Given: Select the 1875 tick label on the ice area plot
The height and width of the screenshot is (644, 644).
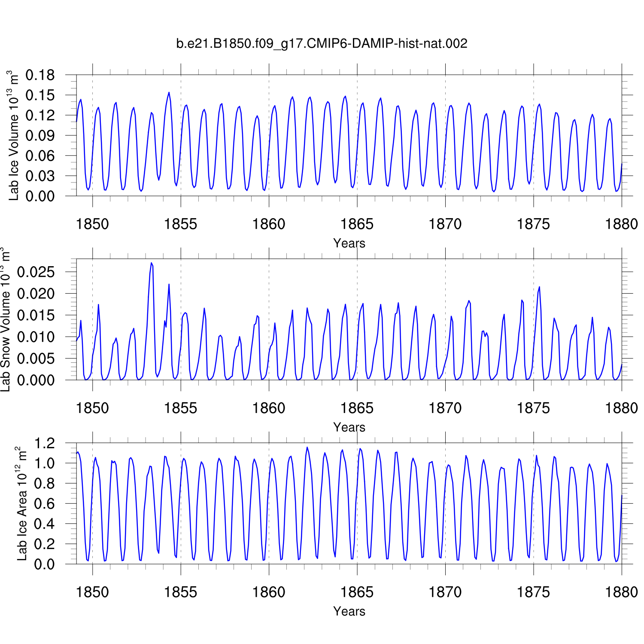Looking at the screenshot, I should [x=533, y=592].
